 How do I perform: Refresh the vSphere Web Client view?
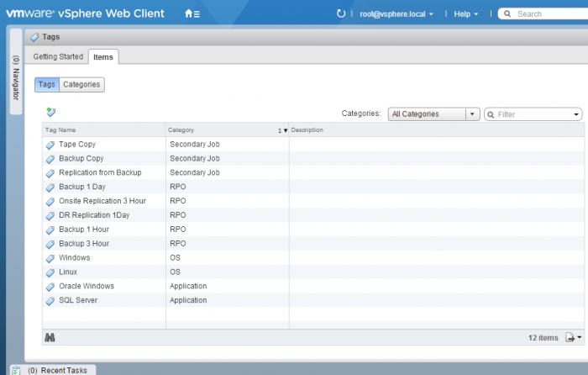point(340,13)
